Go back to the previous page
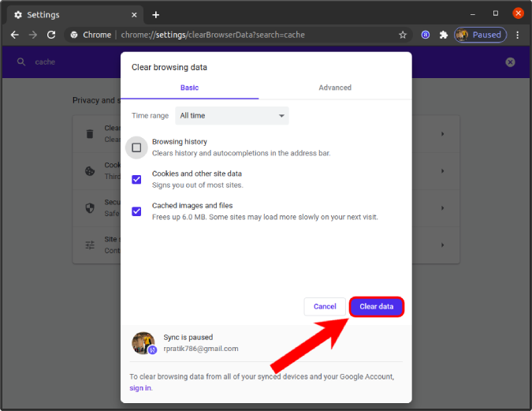The height and width of the screenshot is (411, 532). click(15, 35)
